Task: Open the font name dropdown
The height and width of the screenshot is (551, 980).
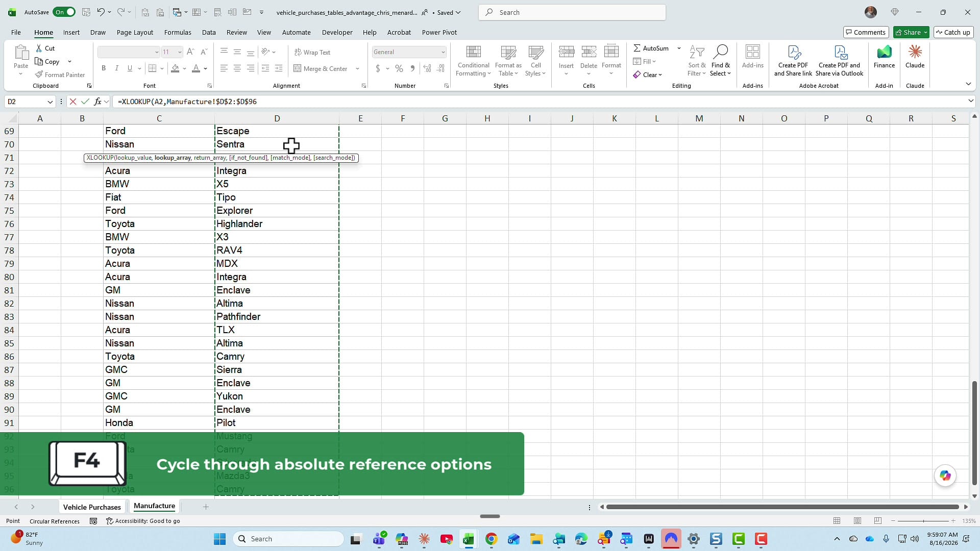Action: [x=157, y=52]
